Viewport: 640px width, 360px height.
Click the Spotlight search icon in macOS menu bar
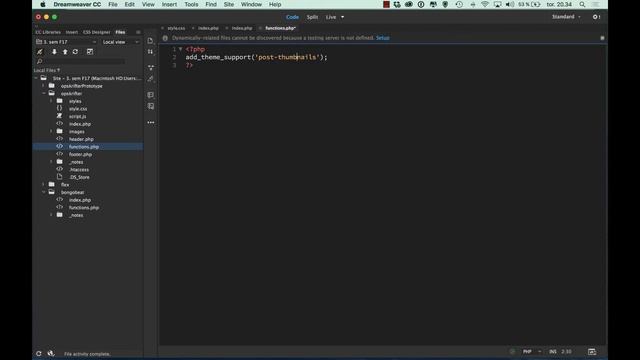582,4
